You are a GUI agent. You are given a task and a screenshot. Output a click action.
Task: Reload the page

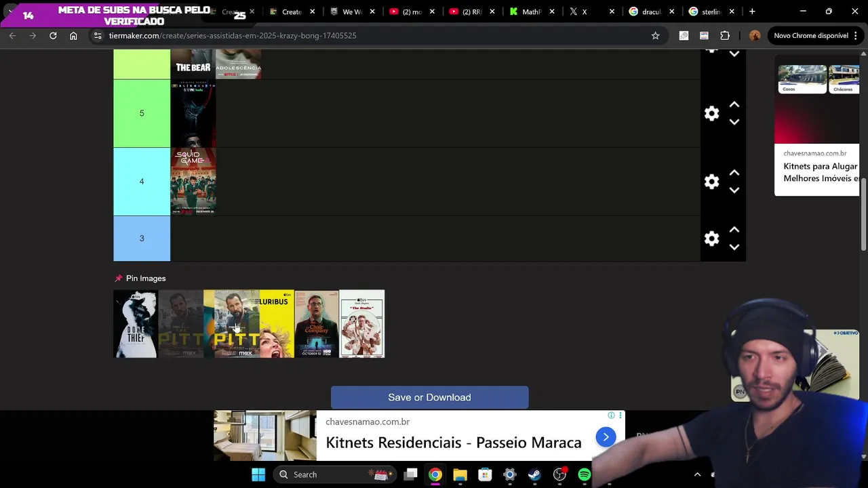click(x=53, y=35)
